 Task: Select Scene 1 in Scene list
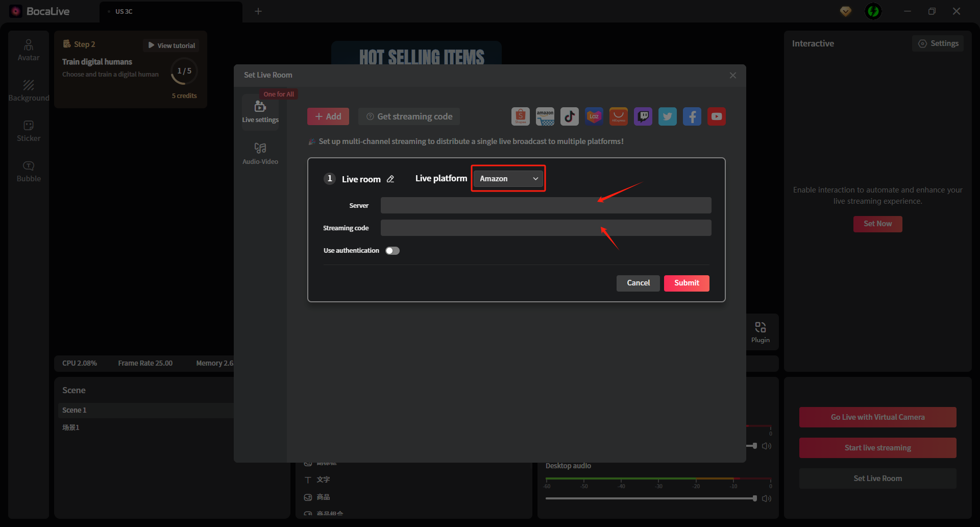[x=146, y=410]
